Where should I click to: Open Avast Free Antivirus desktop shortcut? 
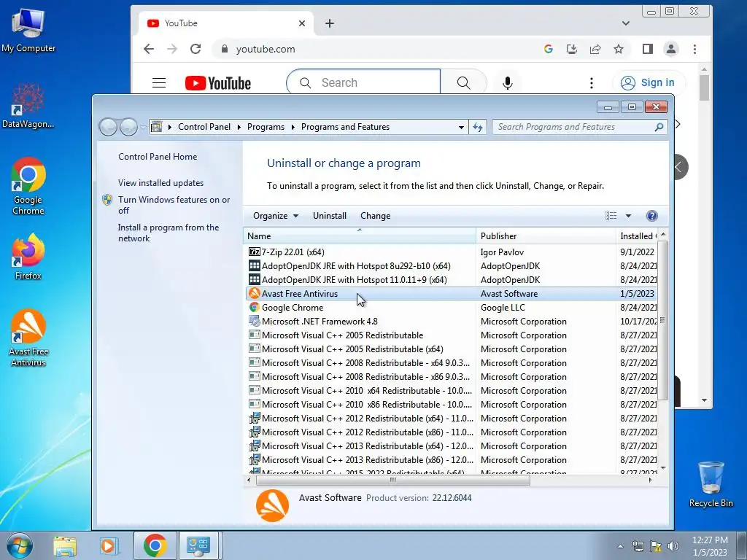click(28, 338)
